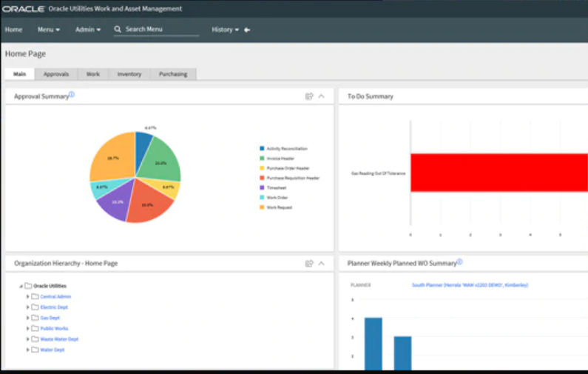Click the Water Dept folder icon
This screenshot has height=374, width=588.
point(35,350)
